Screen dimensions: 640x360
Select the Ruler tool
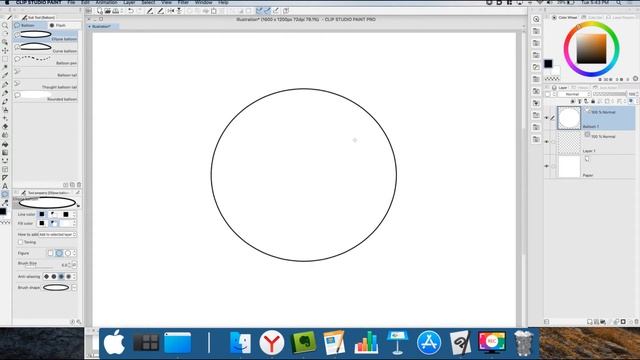point(5,178)
